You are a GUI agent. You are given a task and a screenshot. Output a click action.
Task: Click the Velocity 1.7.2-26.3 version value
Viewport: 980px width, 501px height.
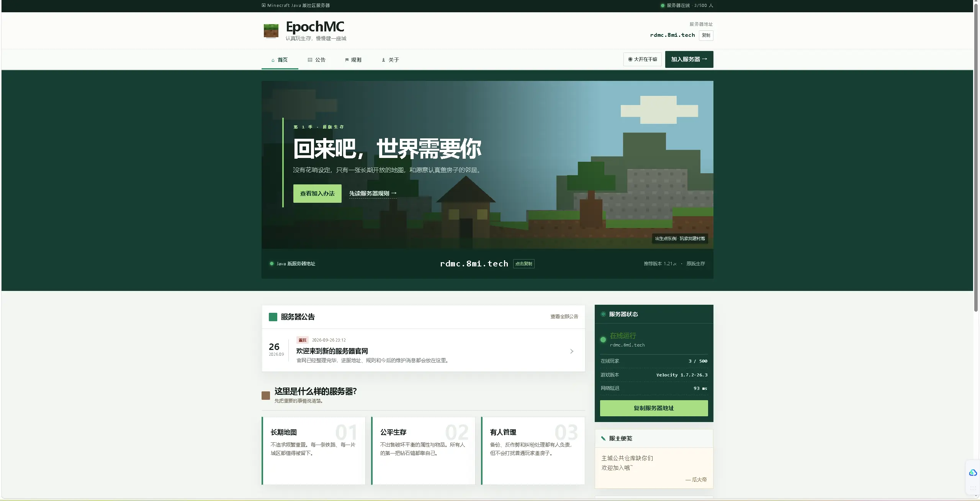[682, 375]
